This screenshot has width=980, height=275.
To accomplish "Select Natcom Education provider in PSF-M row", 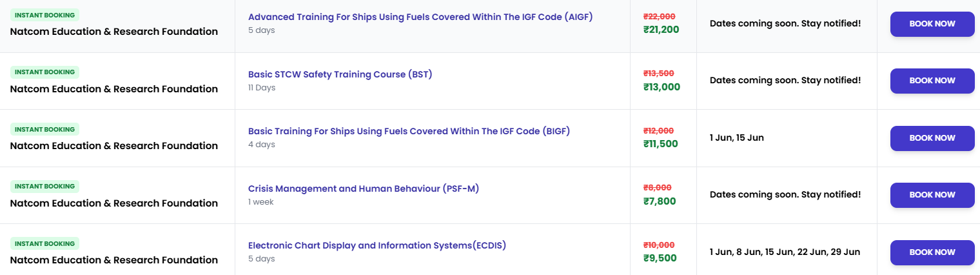I will 114,203.
